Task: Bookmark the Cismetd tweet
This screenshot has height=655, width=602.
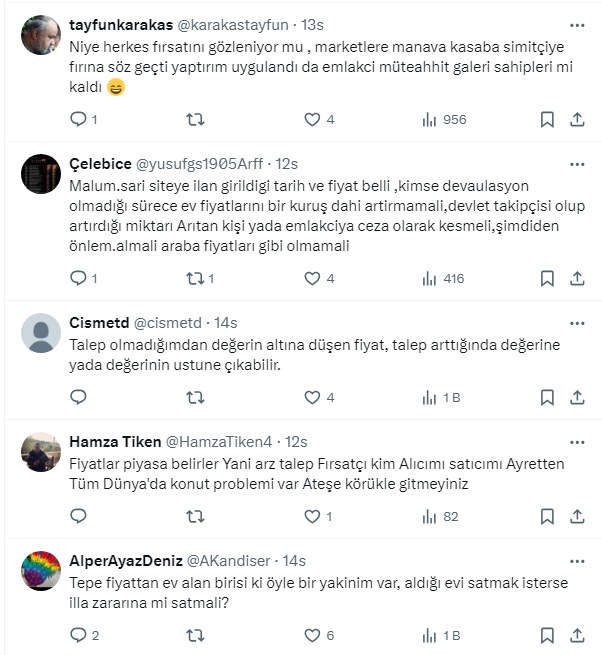Action: (x=547, y=397)
